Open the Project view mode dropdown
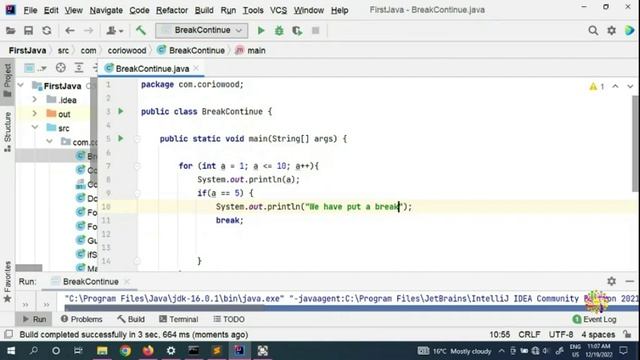The width and height of the screenshot is (640, 360). click(36, 68)
